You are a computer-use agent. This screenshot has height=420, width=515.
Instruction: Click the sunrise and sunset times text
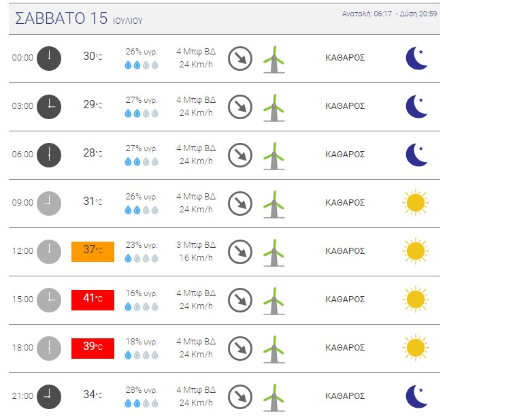389,14
